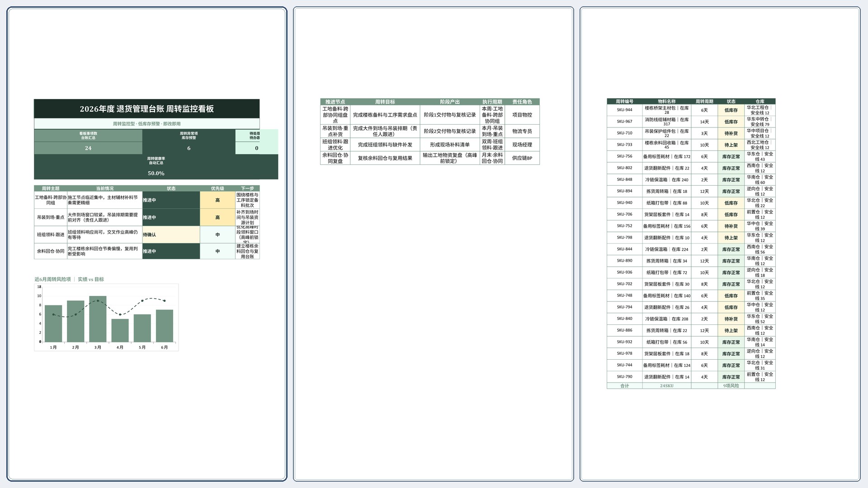Click the 项目物控 cell
Screen dimensions: 868x488
(522, 115)
